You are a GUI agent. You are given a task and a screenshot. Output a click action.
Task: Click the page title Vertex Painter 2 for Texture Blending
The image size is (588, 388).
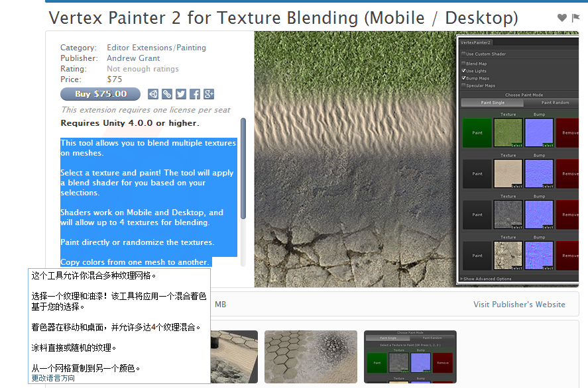[x=283, y=18]
